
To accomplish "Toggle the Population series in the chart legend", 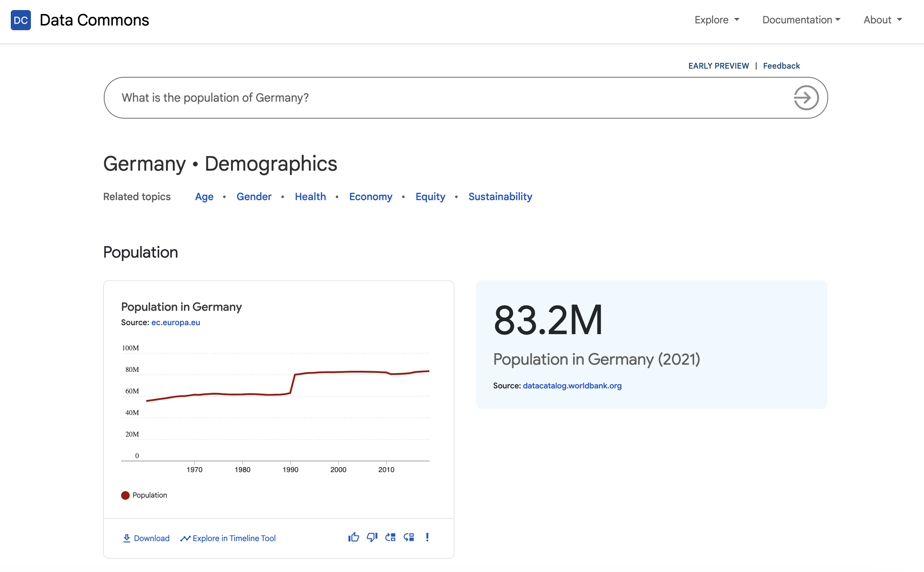I will pyautogui.click(x=144, y=495).
